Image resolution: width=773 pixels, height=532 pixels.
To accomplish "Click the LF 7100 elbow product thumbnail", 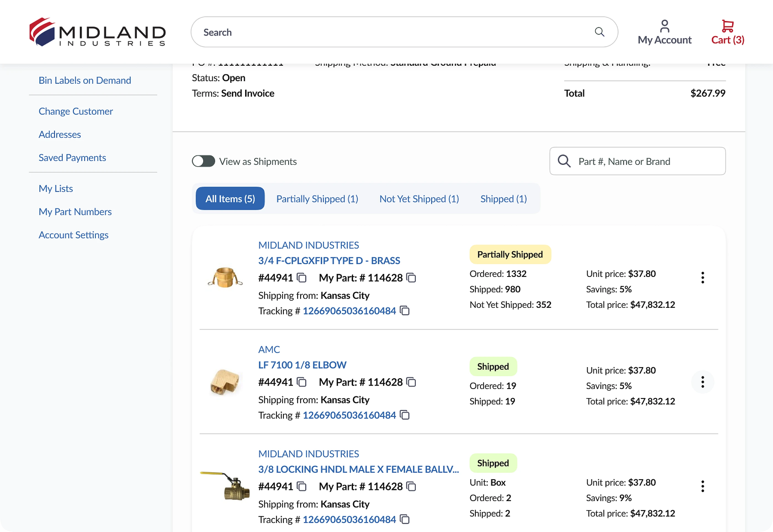I will [225, 382].
